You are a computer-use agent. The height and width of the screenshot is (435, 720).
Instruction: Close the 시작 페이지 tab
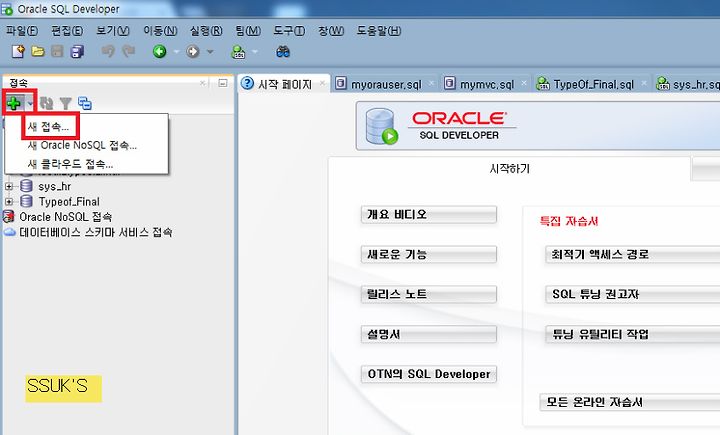click(x=322, y=83)
